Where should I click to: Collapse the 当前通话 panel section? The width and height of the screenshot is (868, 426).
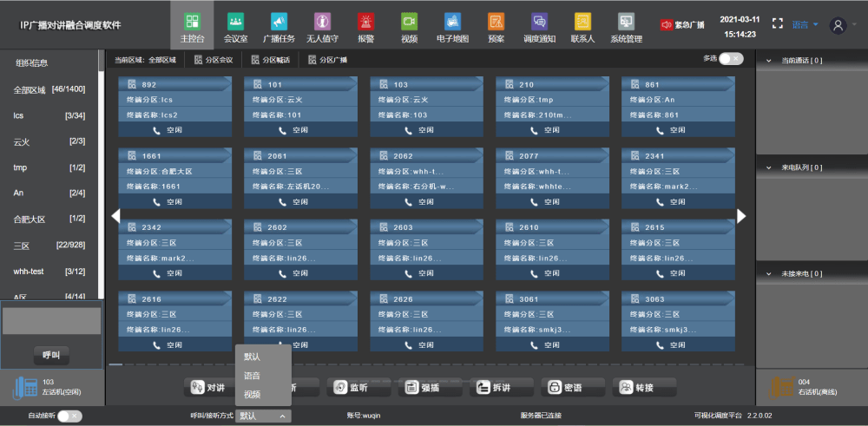(768, 61)
